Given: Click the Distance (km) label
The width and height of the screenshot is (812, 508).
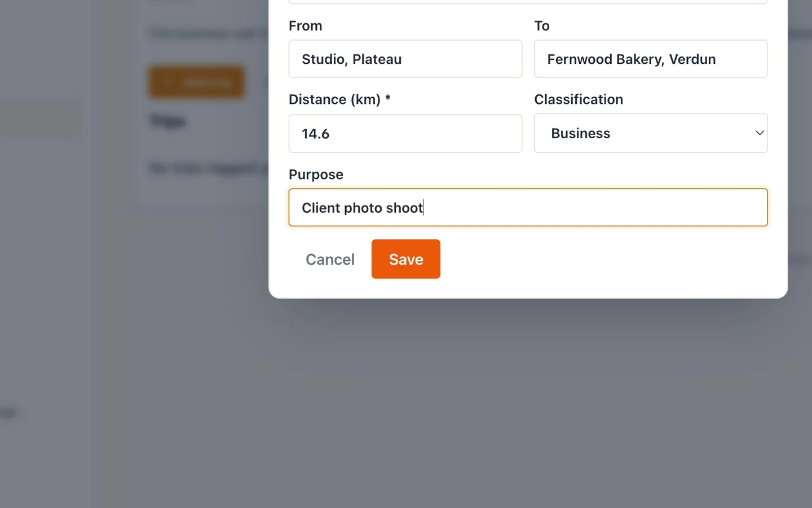Looking at the screenshot, I should tap(339, 99).
